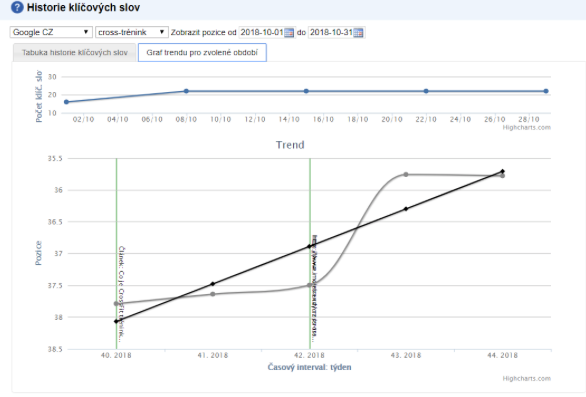Click grey position point for week 42. 2018
The width and height of the screenshot is (586, 397).
tap(309, 285)
